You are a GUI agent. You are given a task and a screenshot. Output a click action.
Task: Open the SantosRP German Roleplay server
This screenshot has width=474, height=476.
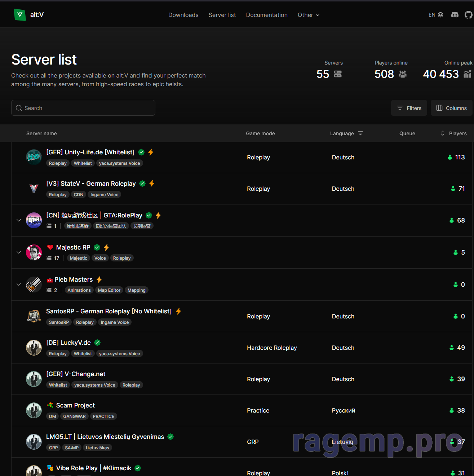108,311
